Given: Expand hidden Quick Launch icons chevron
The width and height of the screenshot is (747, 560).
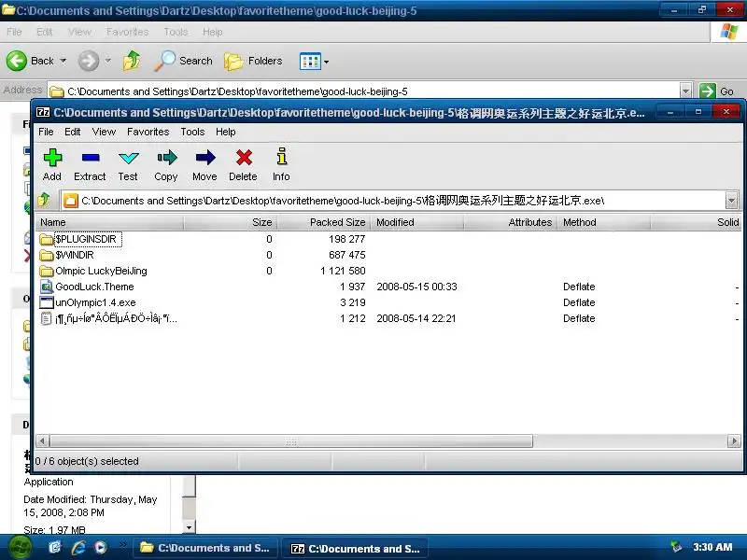Looking at the screenshot, I should (x=123, y=544).
